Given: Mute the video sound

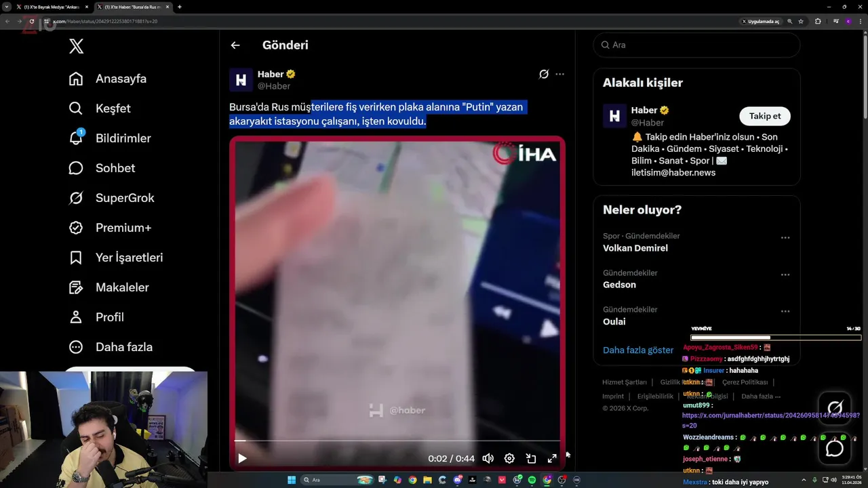Looking at the screenshot, I should click(x=488, y=459).
